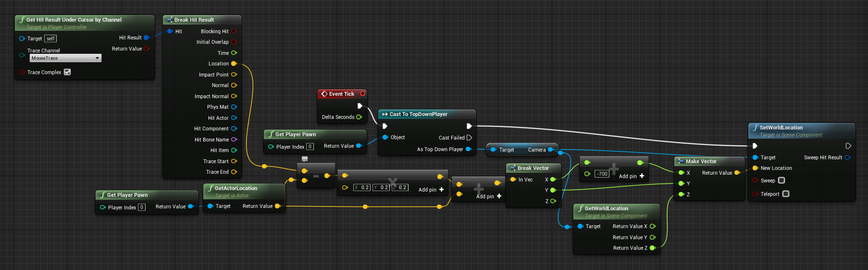Screen dimensions: 868x270
Task: Click the Event Tick execution output pin
Action: tap(360, 106)
